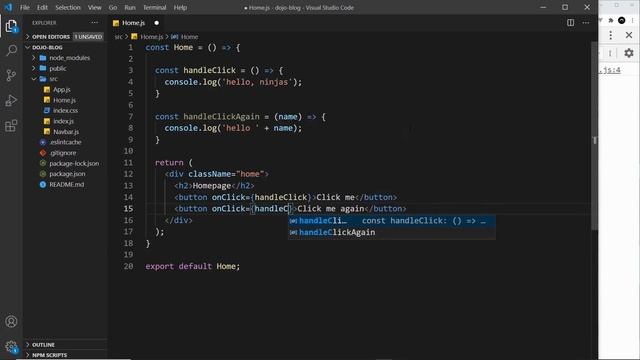
Task: Open the Go menu
Action: [113, 7]
